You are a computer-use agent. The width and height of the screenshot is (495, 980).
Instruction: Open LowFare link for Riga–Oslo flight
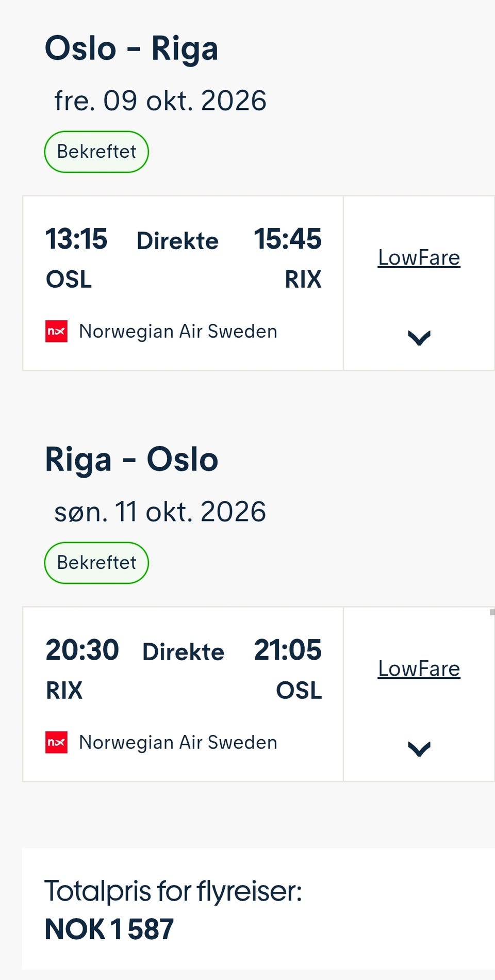tap(419, 668)
